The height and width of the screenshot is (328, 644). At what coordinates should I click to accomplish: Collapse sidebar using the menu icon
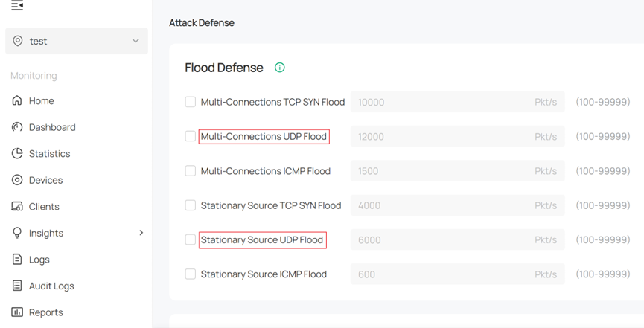[17, 5]
